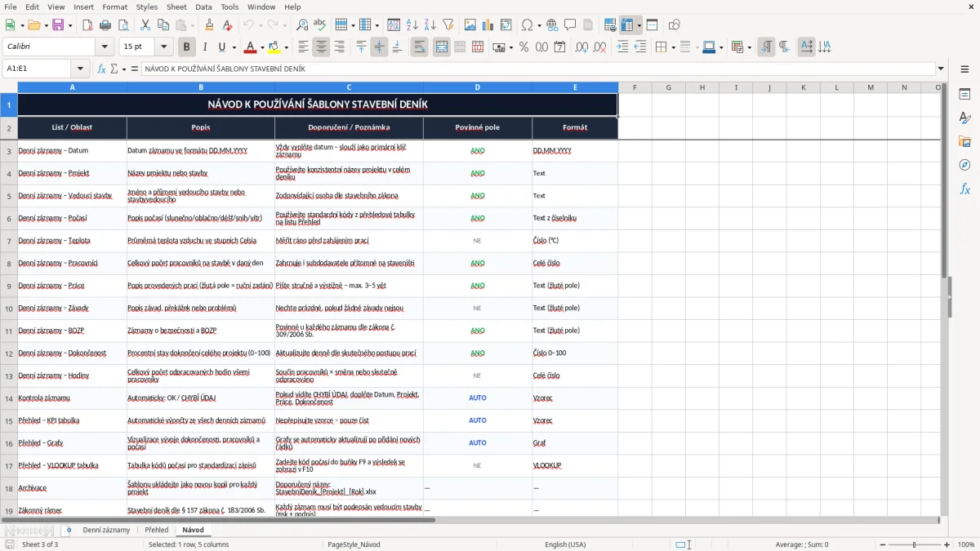The height and width of the screenshot is (551, 980).
Task: Click the Save document icon
Action: click(58, 25)
